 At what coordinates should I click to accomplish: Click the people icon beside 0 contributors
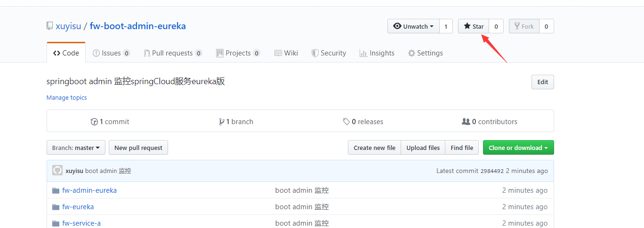(x=466, y=122)
